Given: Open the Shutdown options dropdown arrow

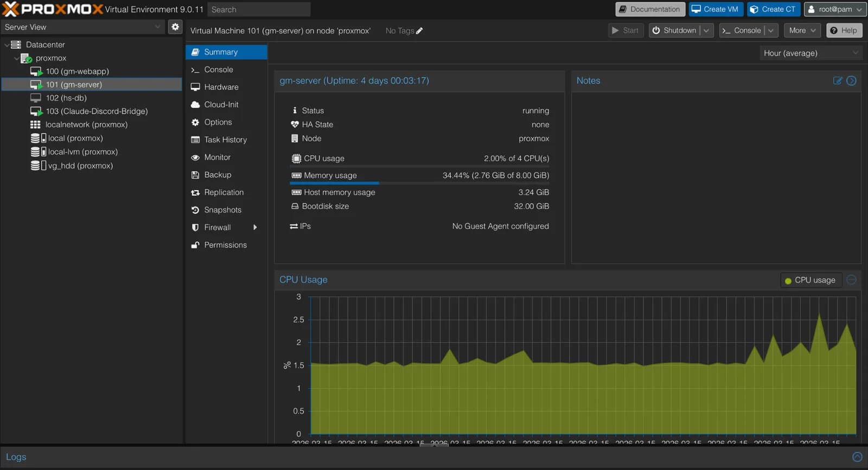Looking at the screenshot, I should click(x=706, y=31).
